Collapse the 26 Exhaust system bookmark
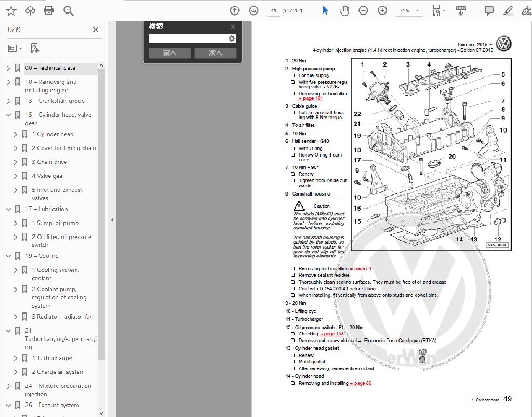This screenshot has width=532, height=417. pyautogui.click(x=8, y=405)
